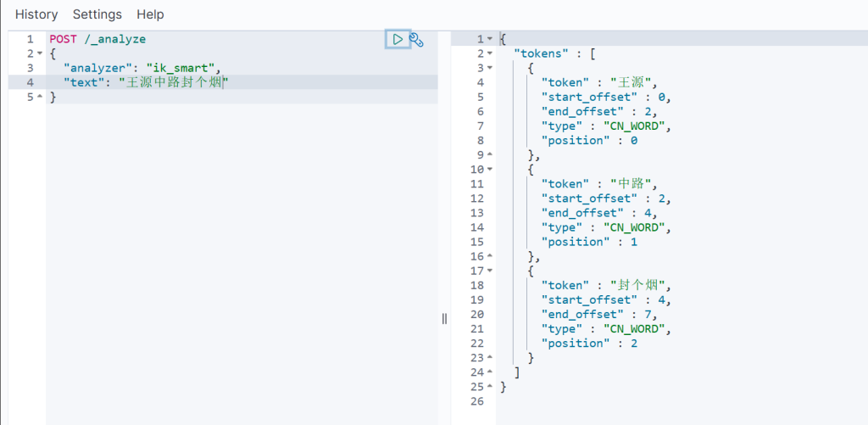Open the Help menu
This screenshot has height=425, width=868.
(x=150, y=14)
